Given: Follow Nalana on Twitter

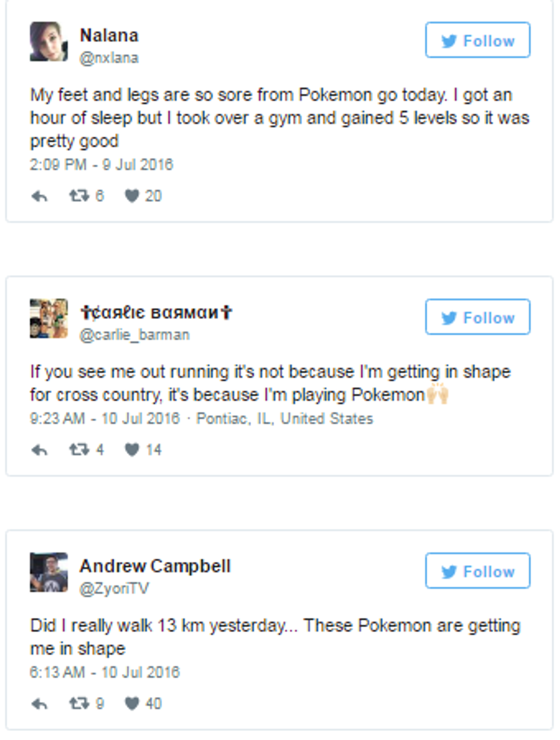Looking at the screenshot, I should (x=478, y=41).
